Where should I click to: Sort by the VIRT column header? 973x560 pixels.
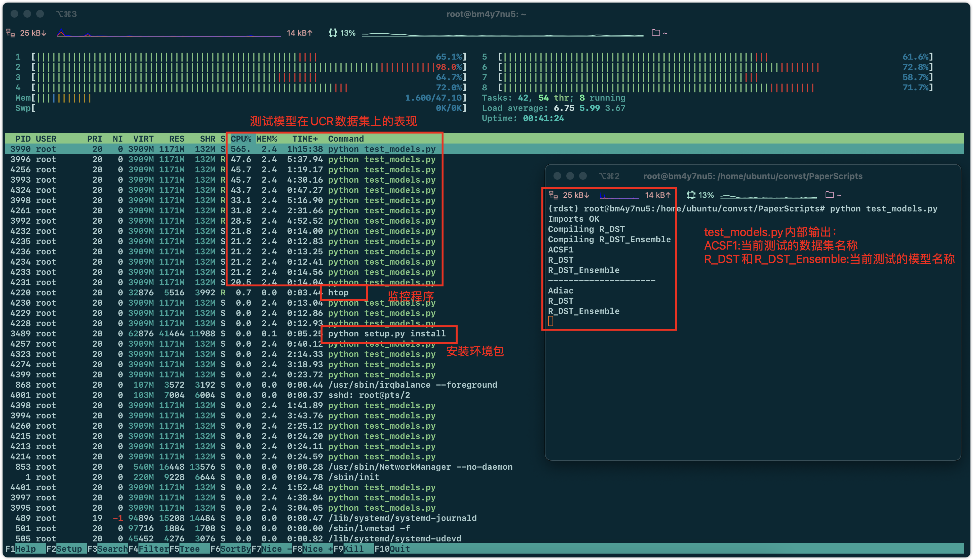click(x=144, y=139)
